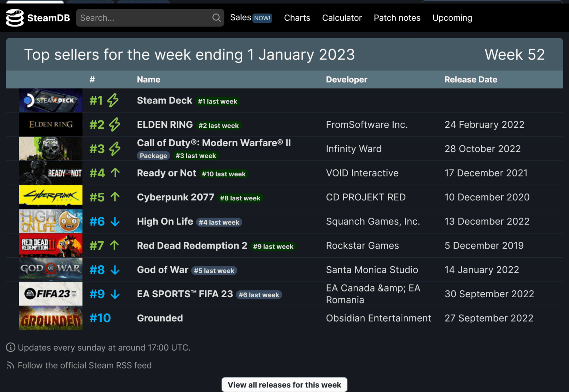This screenshot has width=569, height=392.
Task: Click VOID Interactive developer text
Action: tap(362, 173)
